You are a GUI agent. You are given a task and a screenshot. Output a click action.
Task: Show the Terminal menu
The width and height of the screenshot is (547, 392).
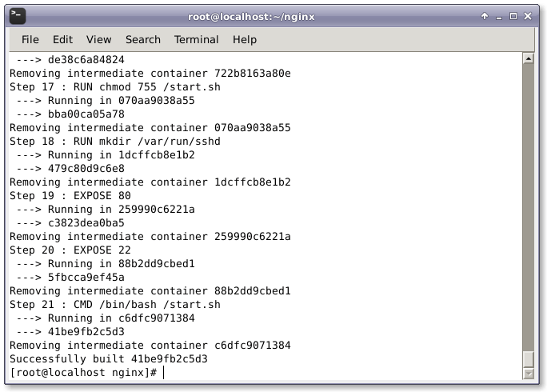click(x=197, y=39)
